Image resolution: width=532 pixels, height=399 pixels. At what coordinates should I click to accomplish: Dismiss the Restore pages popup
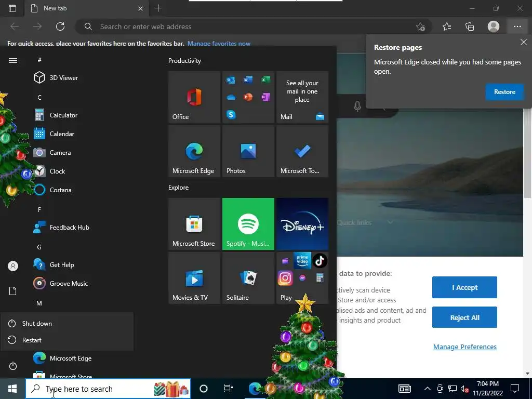(x=524, y=42)
